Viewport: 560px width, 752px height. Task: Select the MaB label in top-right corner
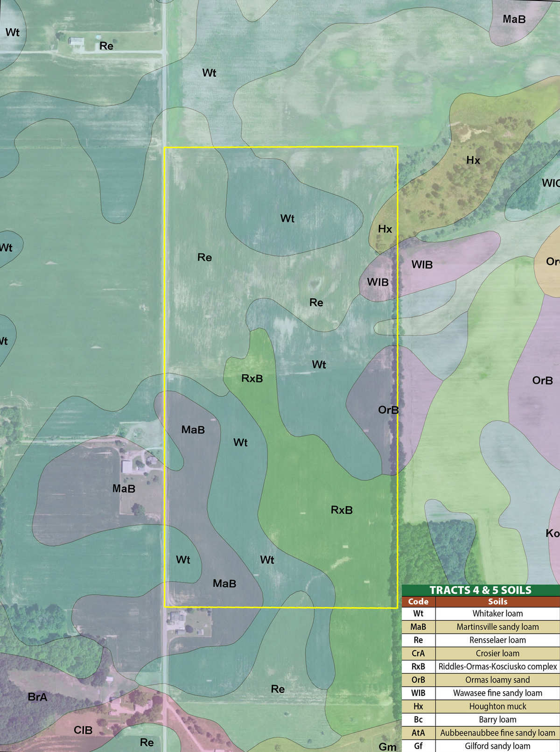[514, 19]
